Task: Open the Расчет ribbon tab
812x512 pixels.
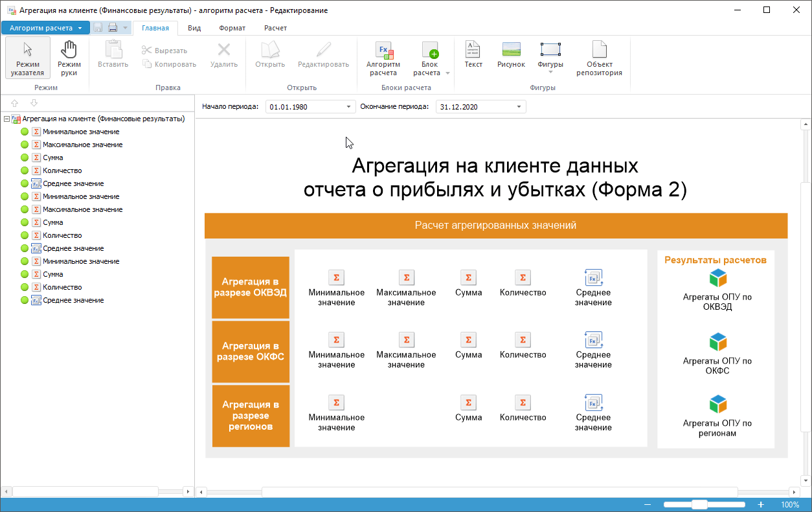Action: [275, 28]
